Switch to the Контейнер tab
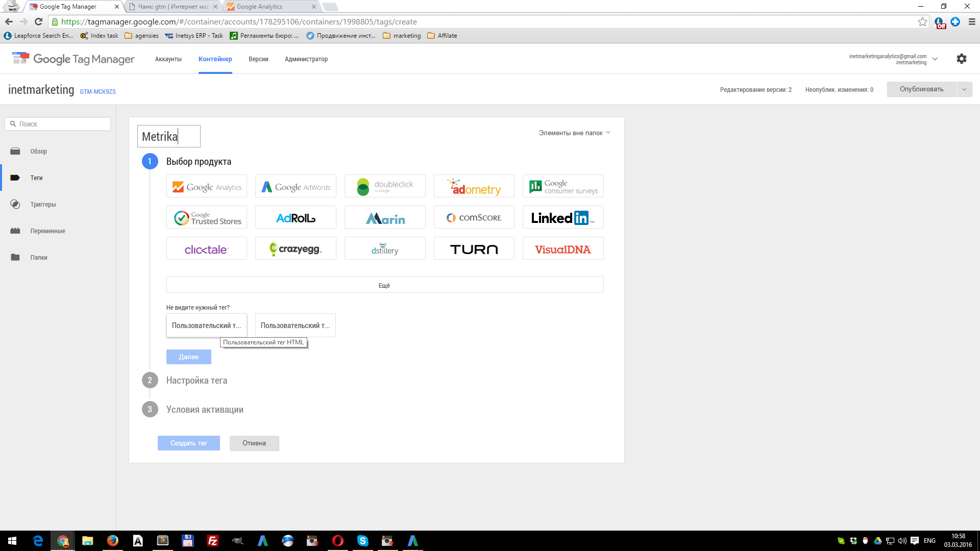Viewport: 980px width, 551px height. (x=215, y=59)
